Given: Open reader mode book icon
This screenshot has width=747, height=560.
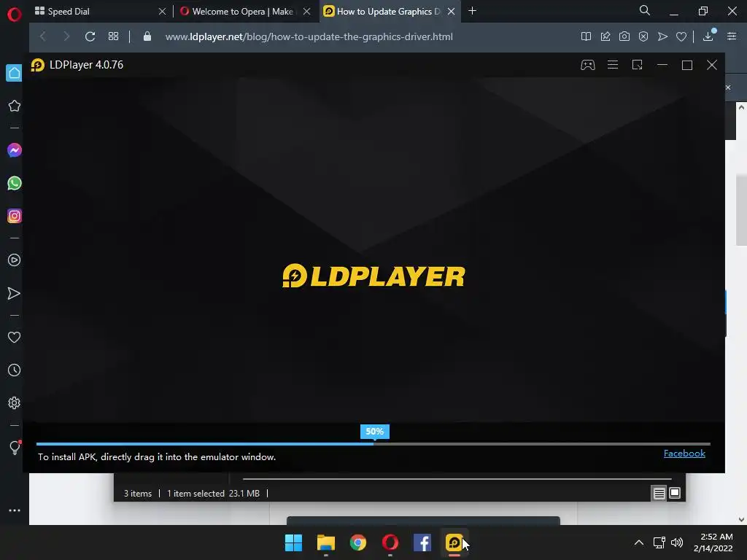Looking at the screenshot, I should click(x=586, y=36).
